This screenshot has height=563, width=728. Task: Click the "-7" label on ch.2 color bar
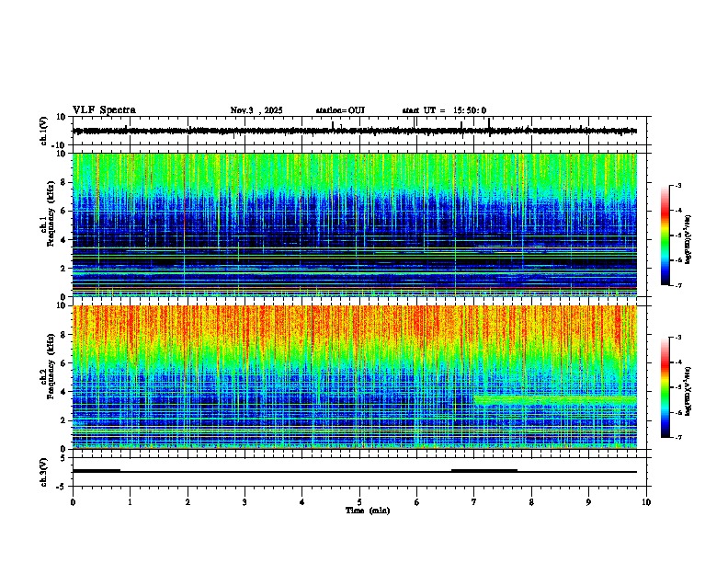(x=677, y=438)
